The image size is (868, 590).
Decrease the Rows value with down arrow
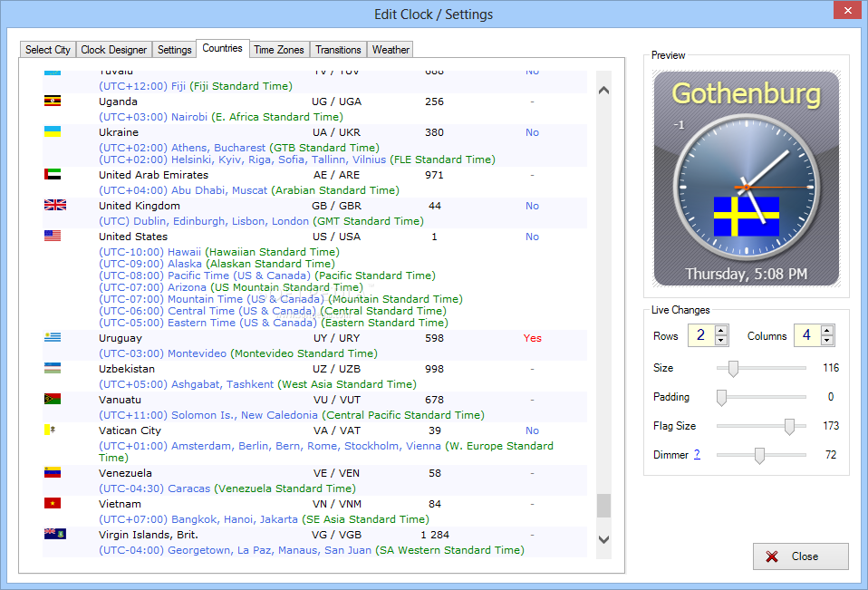coord(720,341)
